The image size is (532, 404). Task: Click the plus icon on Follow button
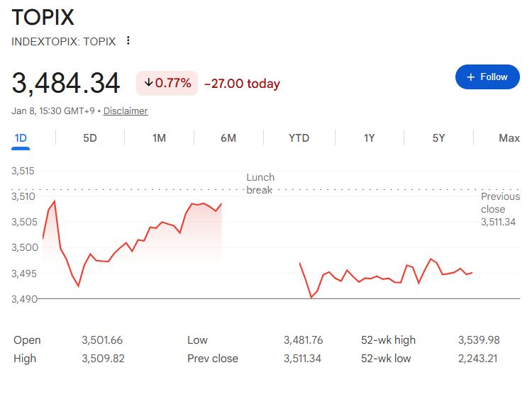tap(470, 77)
